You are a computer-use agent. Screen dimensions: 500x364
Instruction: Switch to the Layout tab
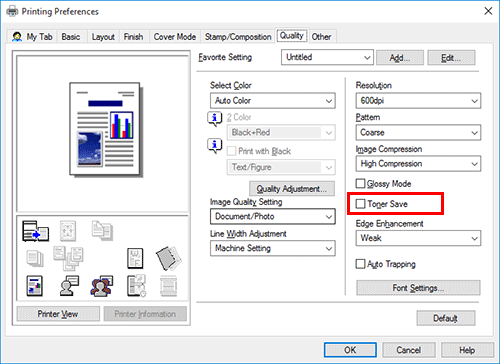click(103, 37)
